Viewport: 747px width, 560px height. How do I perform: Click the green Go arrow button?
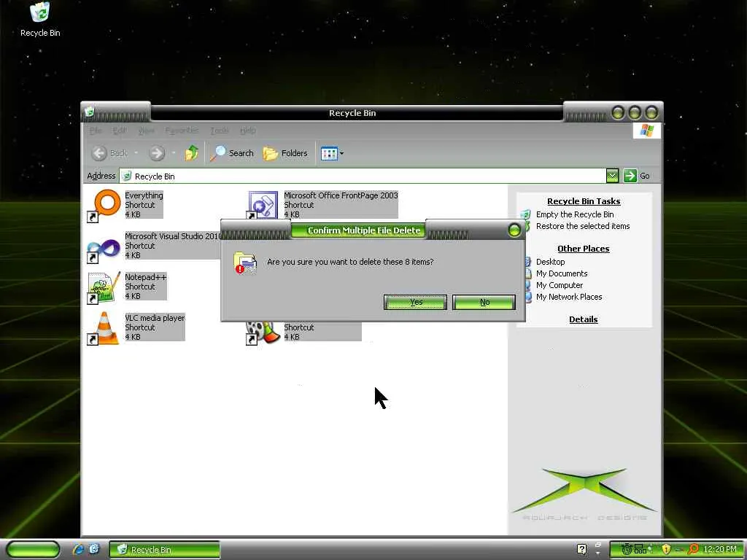(x=630, y=176)
